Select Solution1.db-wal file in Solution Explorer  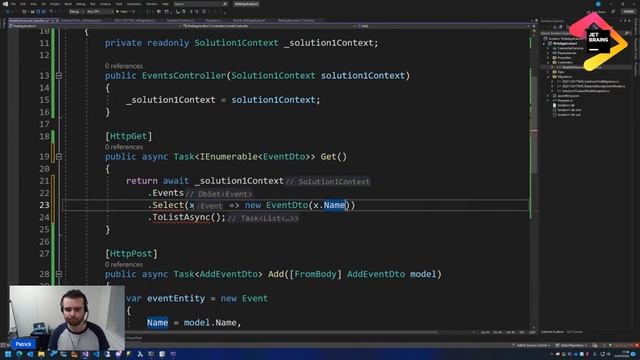pyautogui.click(x=569, y=115)
